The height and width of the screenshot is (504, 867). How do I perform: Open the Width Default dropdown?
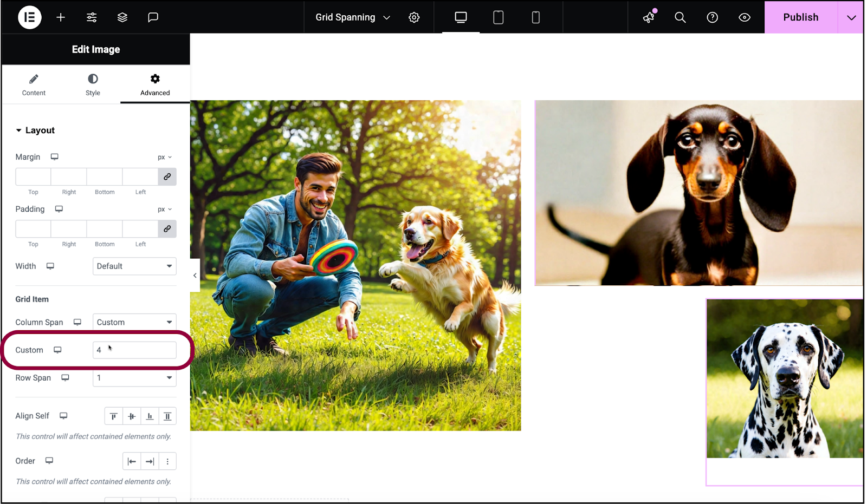134,266
